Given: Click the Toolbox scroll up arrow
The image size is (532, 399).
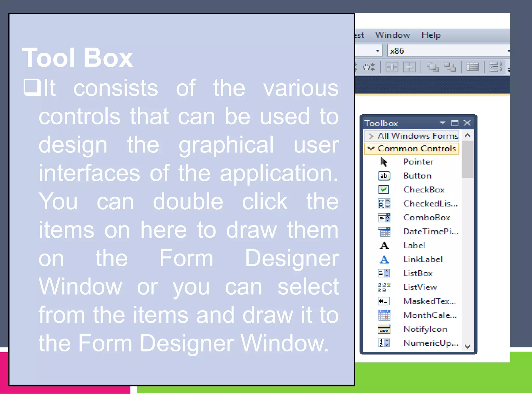Looking at the screenshot, I should click(x=468, y=136).
